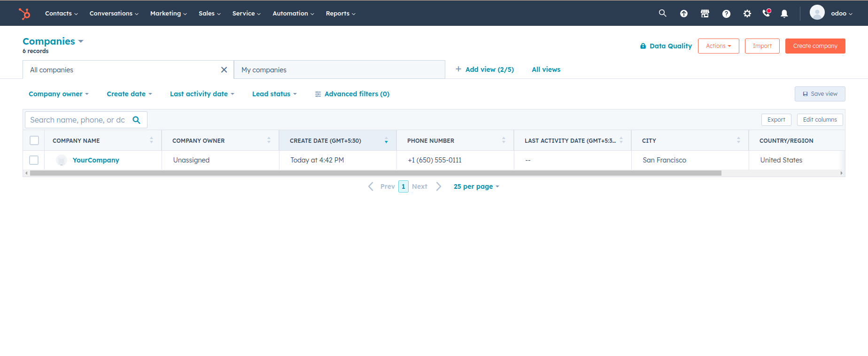The width and height of the screenshot is (868, 356).
Task: Expand the Marketing menu
Action: tap(169, 14)
